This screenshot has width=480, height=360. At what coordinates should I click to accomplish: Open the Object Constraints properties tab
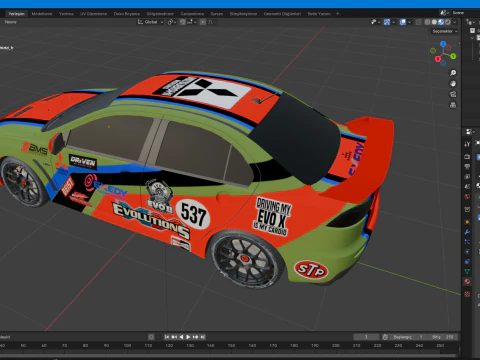coord(467,262)
